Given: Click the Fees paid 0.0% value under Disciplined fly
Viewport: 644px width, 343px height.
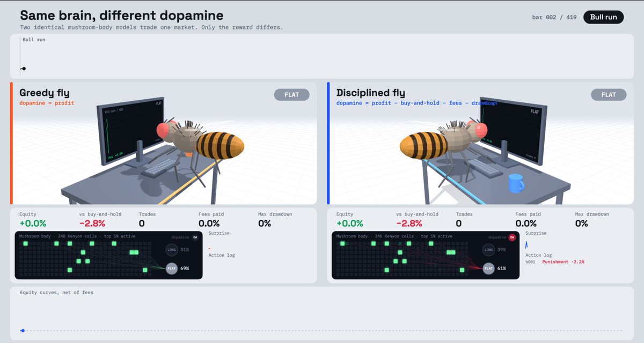Looking at the screenshot, I should tap(526, 223).
